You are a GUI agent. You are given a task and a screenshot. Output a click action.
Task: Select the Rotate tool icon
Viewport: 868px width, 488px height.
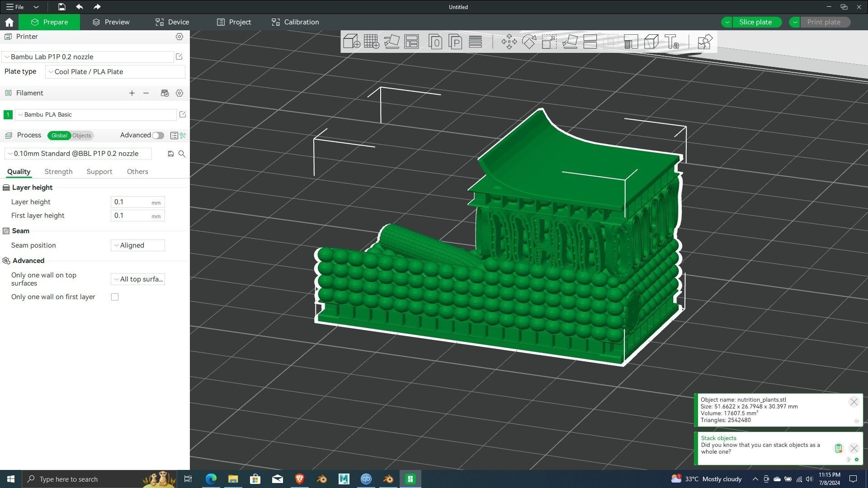point(529,42)
